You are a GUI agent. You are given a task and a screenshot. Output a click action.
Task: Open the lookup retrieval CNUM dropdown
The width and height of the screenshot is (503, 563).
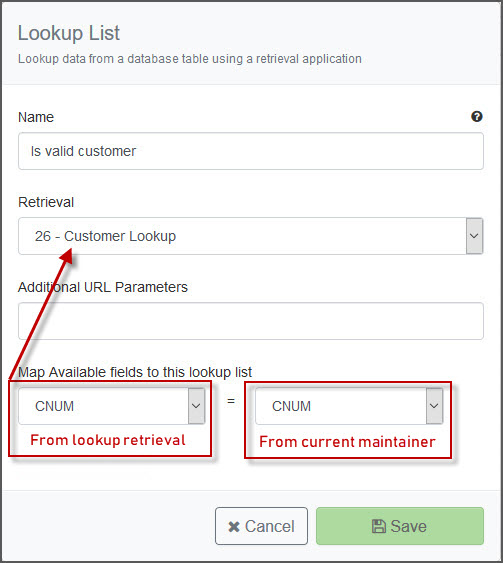coord(112,406)
